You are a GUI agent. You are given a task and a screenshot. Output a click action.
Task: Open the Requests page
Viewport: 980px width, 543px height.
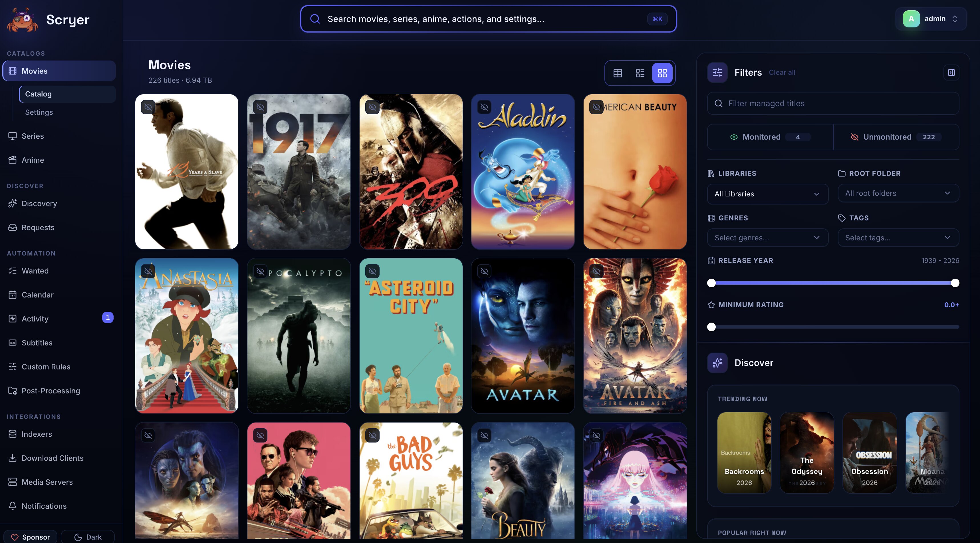pyautogui.click(x=38, y=227)
